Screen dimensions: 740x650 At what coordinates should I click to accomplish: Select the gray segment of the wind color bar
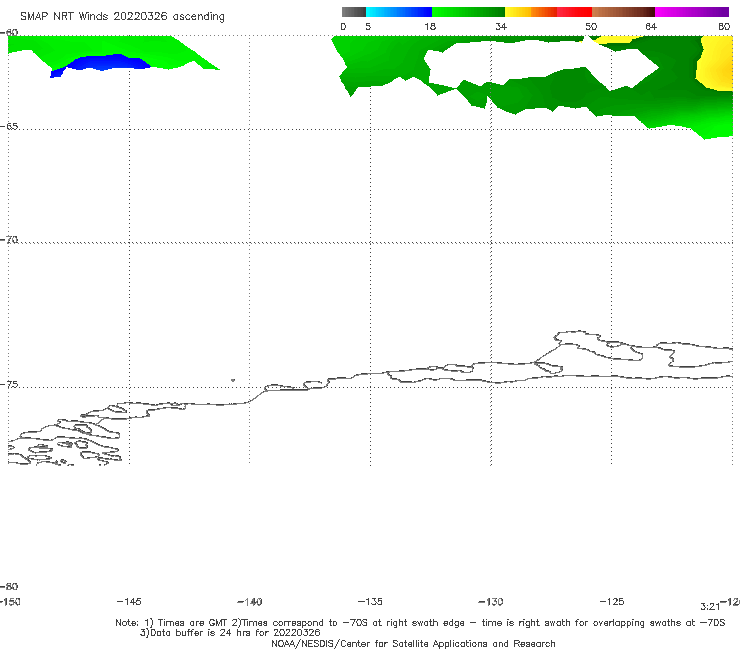353,12
